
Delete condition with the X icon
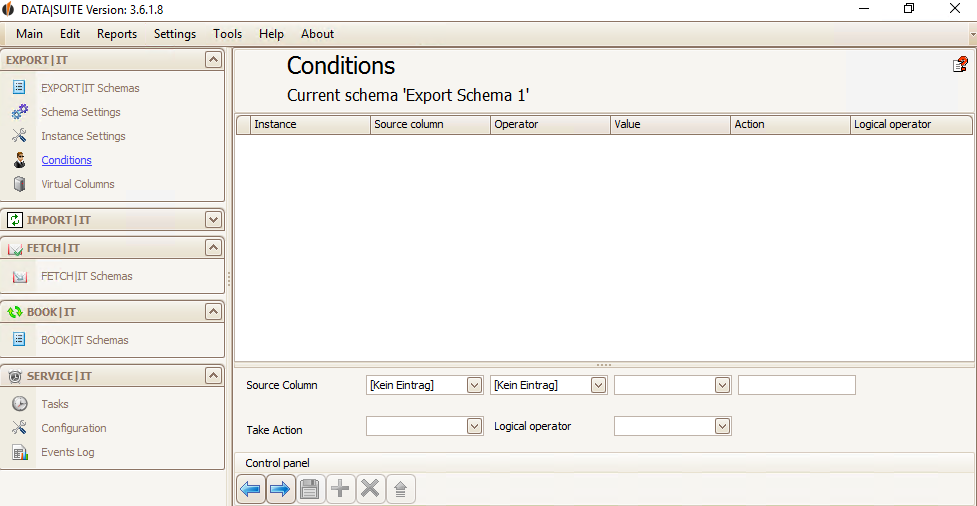click(370, 489)
